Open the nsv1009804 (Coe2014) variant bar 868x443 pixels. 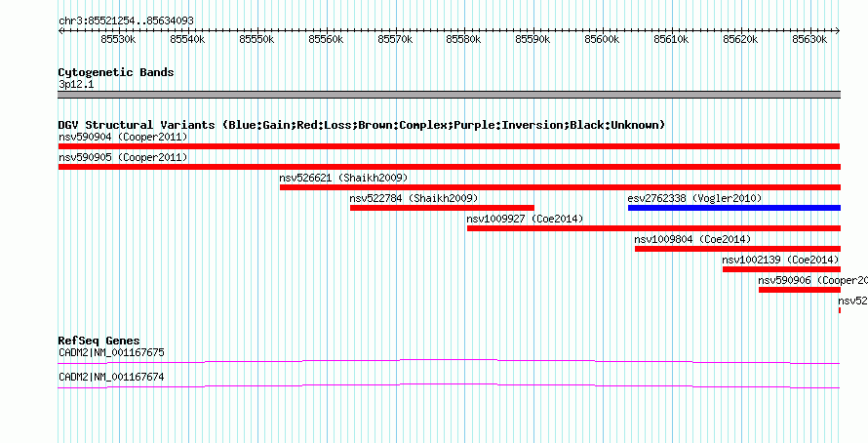click(738, 249)
